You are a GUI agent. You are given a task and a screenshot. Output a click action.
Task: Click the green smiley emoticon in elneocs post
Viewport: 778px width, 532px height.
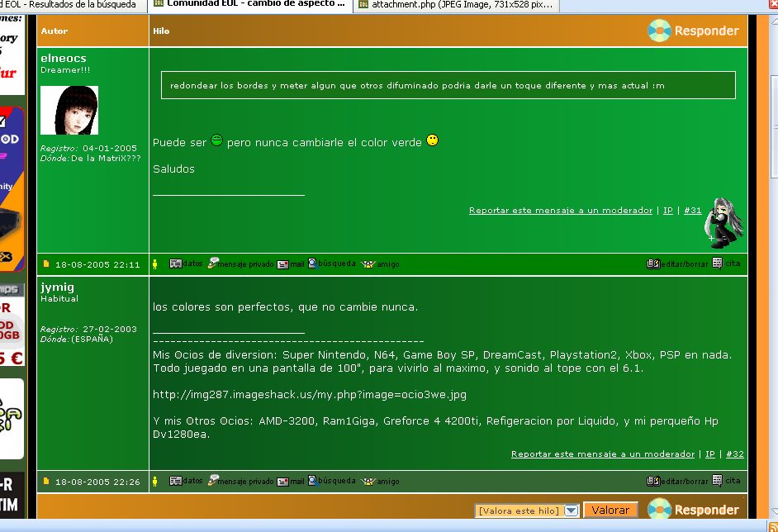tap(217, 140)
